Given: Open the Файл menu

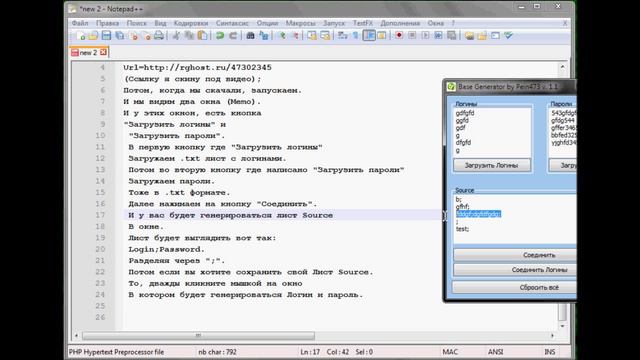Looking at the screenshot, I should click(80, 23).
